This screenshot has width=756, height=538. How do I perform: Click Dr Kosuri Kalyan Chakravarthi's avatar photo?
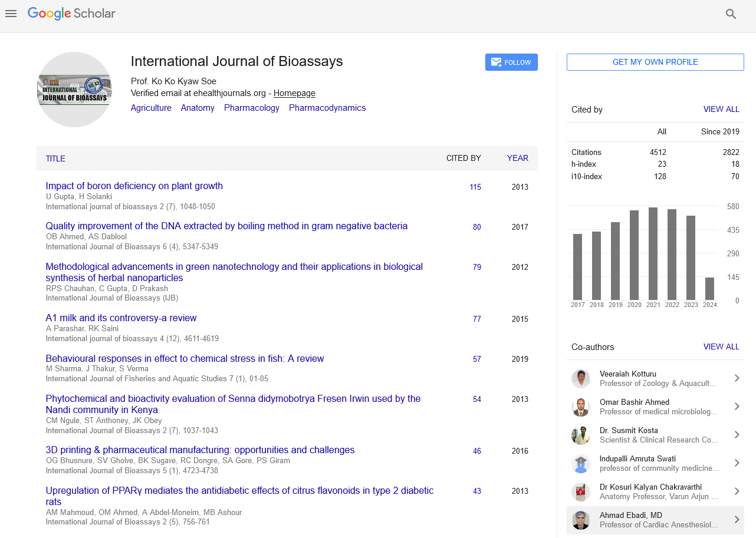(x=581, y=492)
